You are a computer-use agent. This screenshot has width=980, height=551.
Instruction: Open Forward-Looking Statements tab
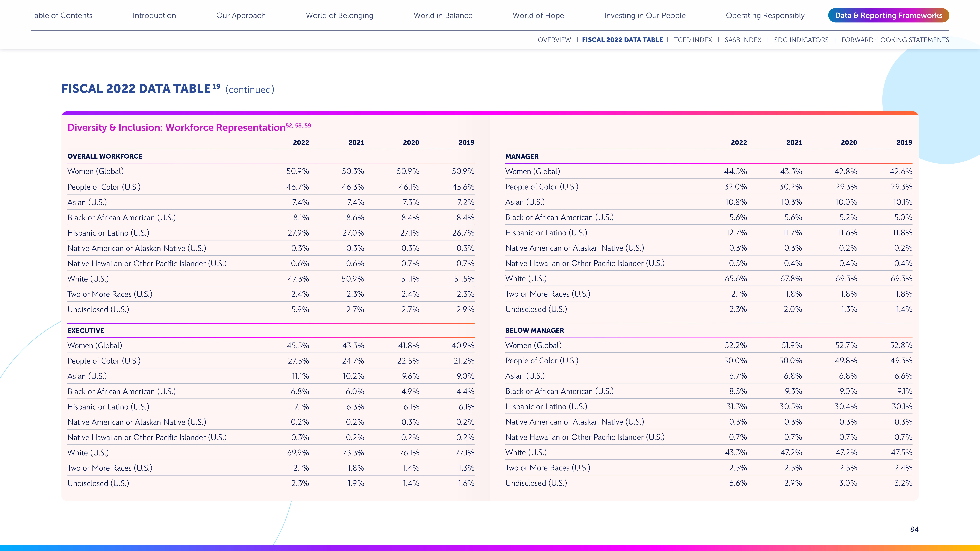(895, 40)
